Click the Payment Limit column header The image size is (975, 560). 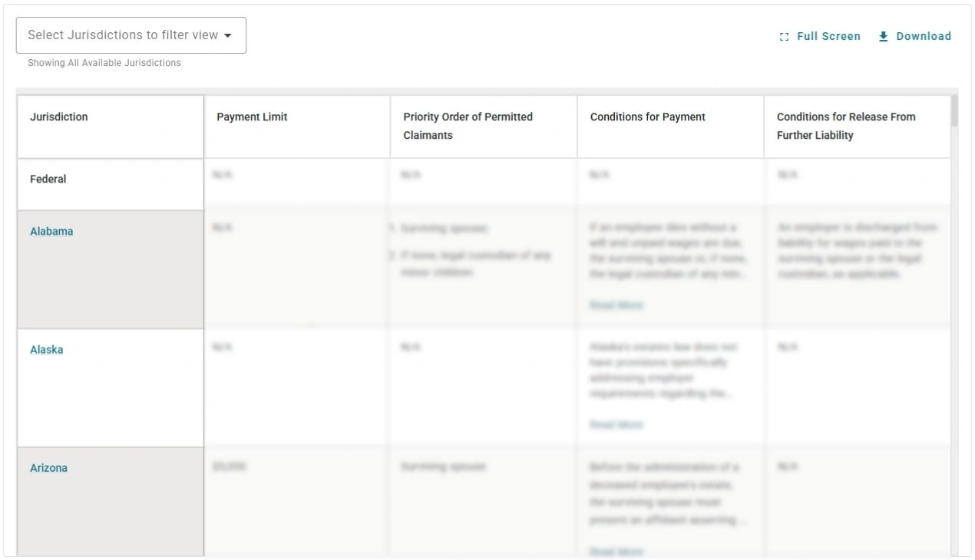pyautogui.click(x=251, y=117)
